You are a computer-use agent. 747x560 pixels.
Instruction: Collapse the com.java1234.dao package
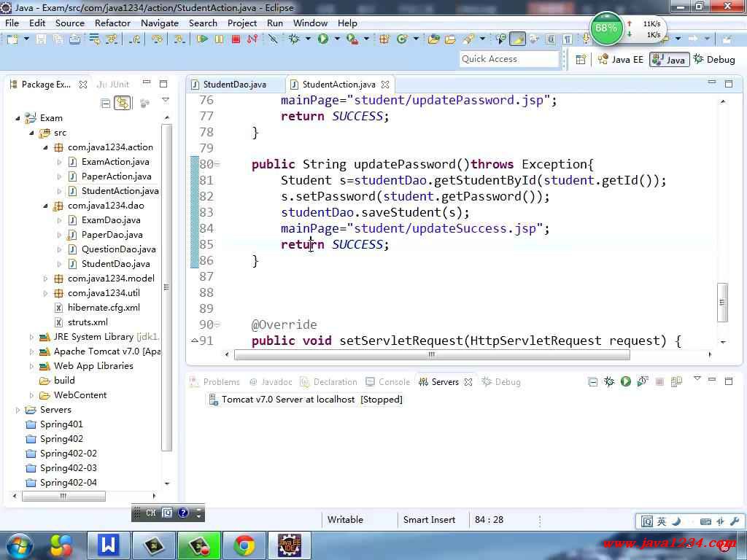tap(45, 206)
